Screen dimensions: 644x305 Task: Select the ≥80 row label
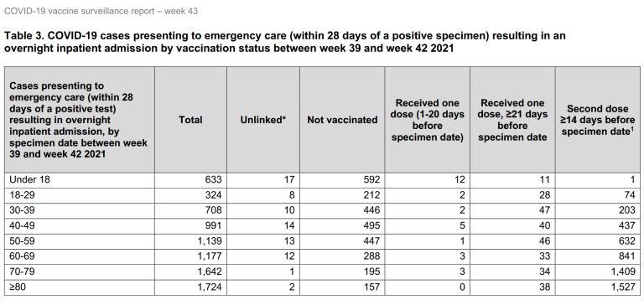(x=18, y=287)
